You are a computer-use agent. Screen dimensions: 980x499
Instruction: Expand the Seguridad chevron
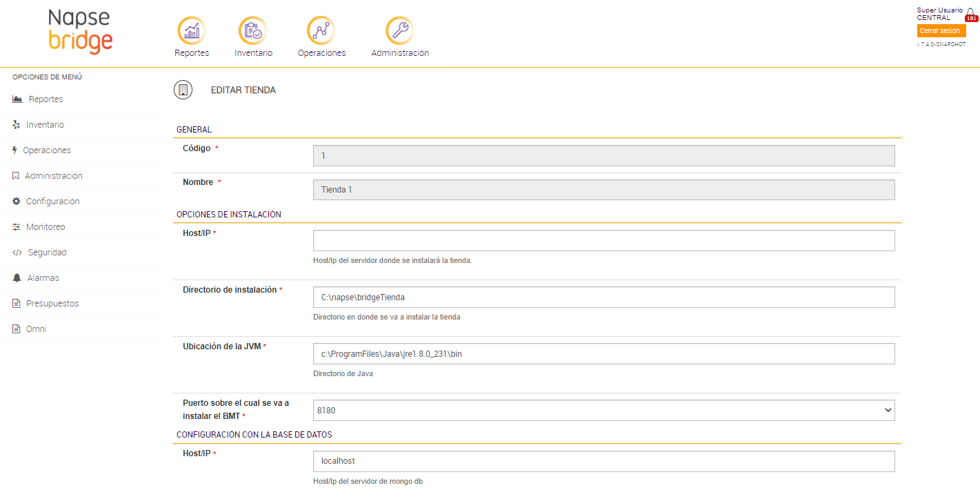pyautogui.click(x=152, y=253)
